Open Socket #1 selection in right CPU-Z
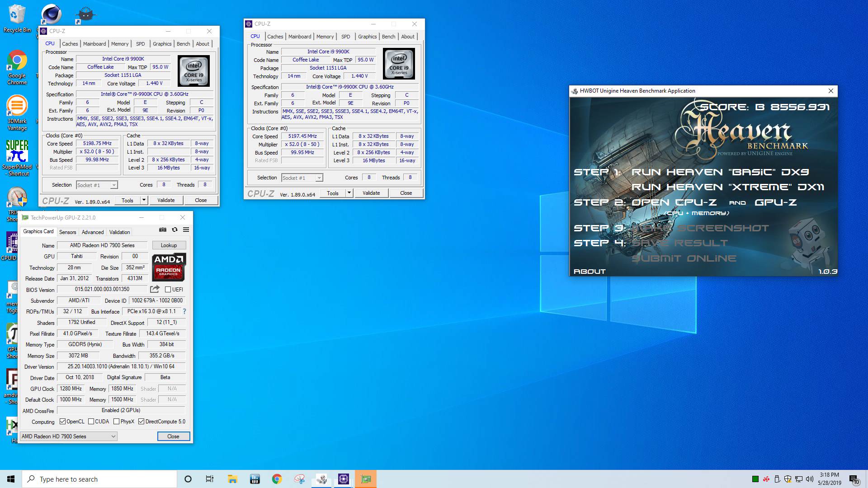Viewport: 868px width, 488px height. tap(302, 178)
